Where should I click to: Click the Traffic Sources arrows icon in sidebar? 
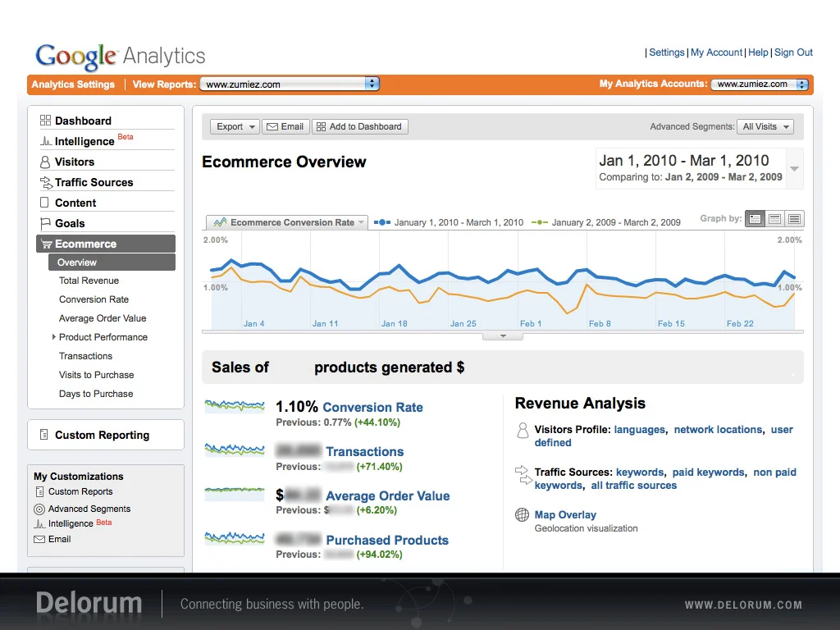pos(46,183)
